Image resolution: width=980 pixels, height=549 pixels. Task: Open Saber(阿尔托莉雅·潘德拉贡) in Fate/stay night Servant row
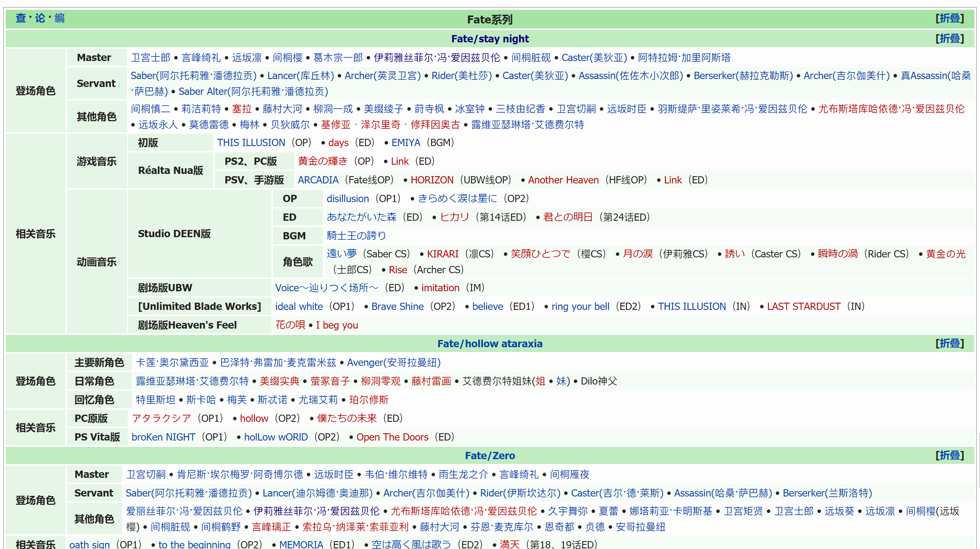tap(193, 76)
